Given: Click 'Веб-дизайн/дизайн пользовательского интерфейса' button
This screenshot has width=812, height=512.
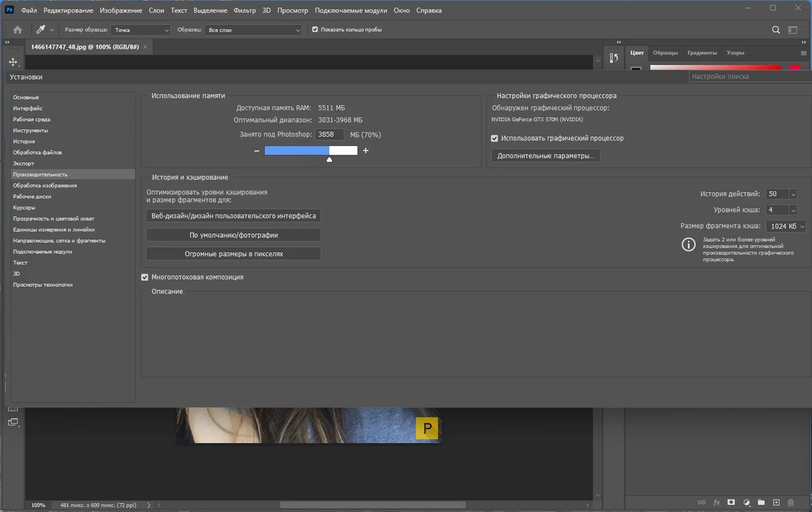Looking at the screenshot, I should coord(233,216).
